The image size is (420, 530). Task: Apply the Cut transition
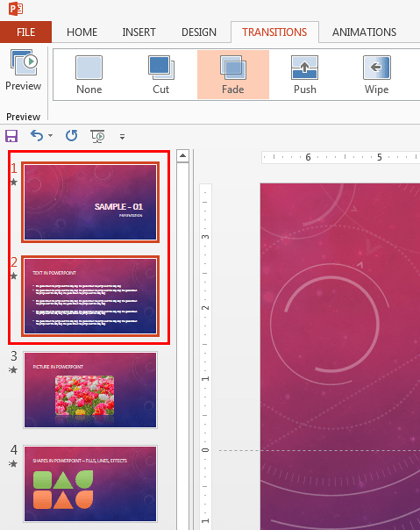click(160, 75)
